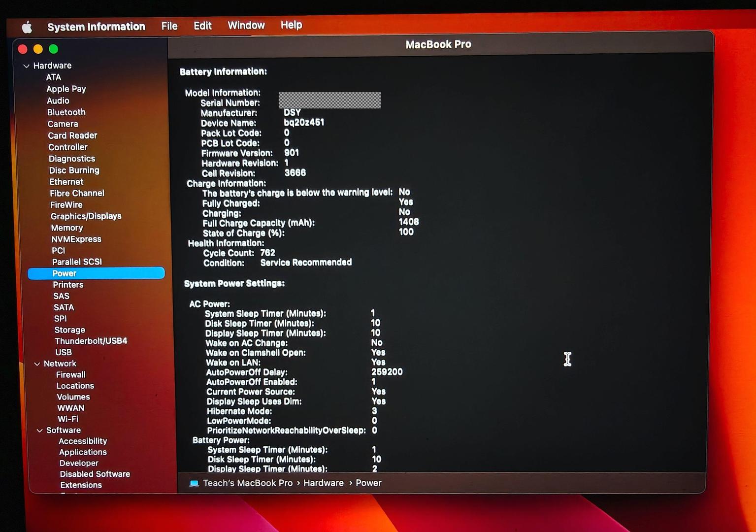Select Fibre Channel in the sidebar
The image size is (756, 532).
(x=77, y=194)
